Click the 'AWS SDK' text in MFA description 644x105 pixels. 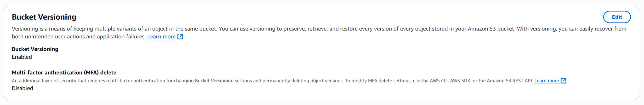pos(460,81)
